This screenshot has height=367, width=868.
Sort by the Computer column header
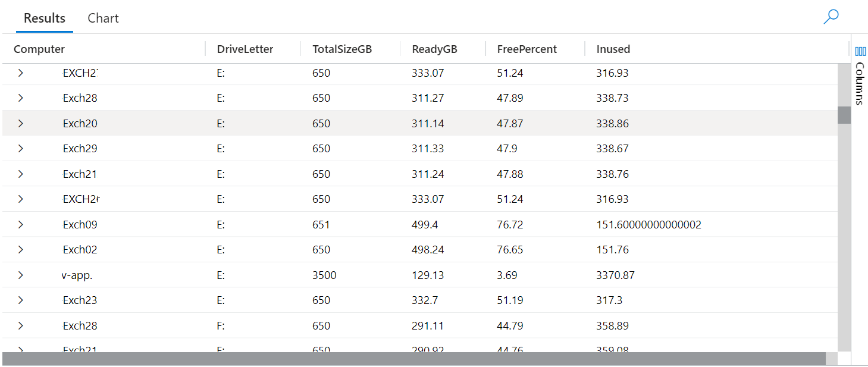[x=39, y=49]
